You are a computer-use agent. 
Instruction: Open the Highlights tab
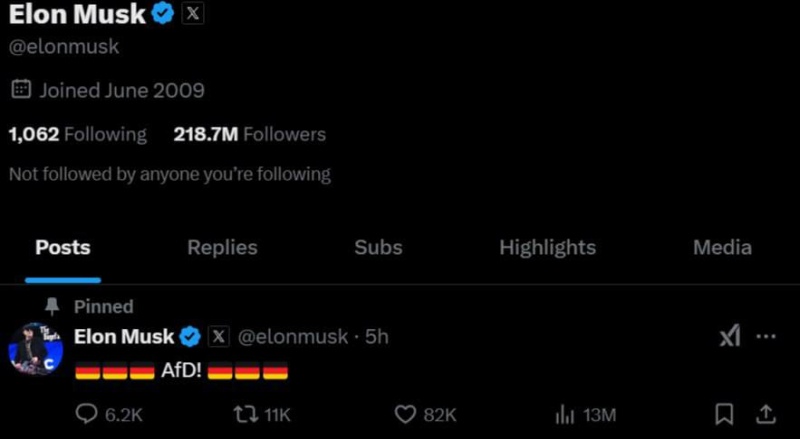[x=547, y=248]
